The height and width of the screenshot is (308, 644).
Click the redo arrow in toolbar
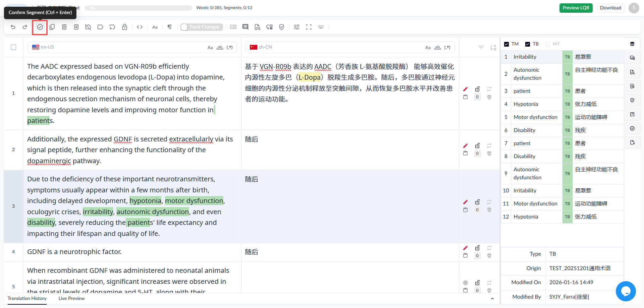click(25, 27)
